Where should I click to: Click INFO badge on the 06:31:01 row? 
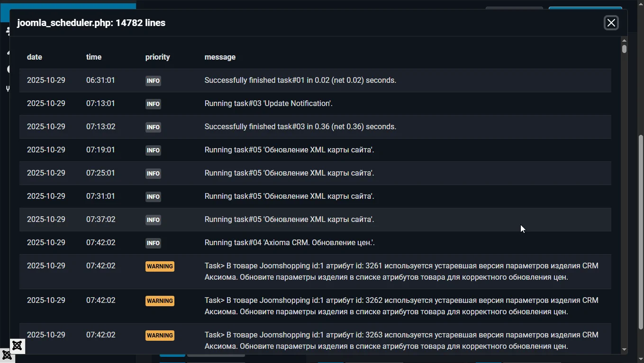153,81
